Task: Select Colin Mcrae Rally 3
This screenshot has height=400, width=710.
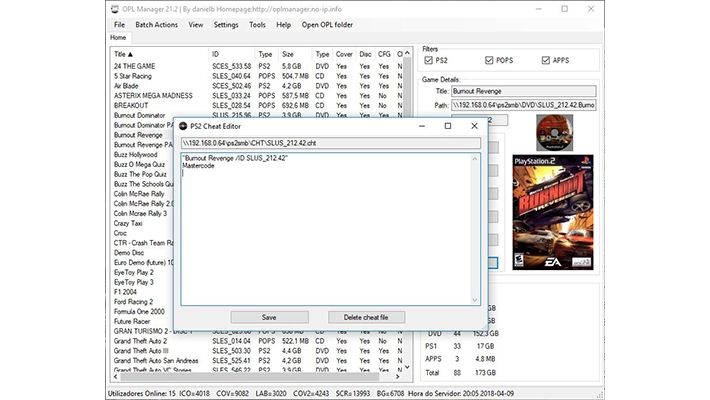Action: click(140, 213)
